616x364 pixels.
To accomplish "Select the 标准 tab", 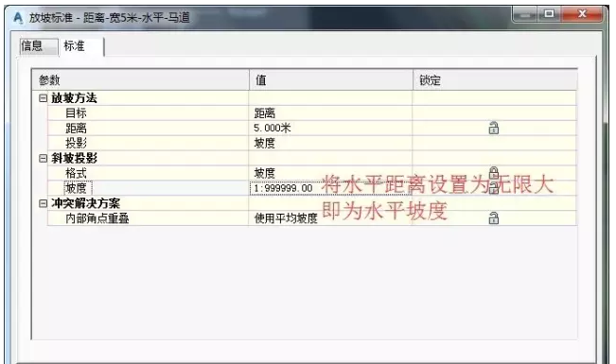I will (81, 46).
